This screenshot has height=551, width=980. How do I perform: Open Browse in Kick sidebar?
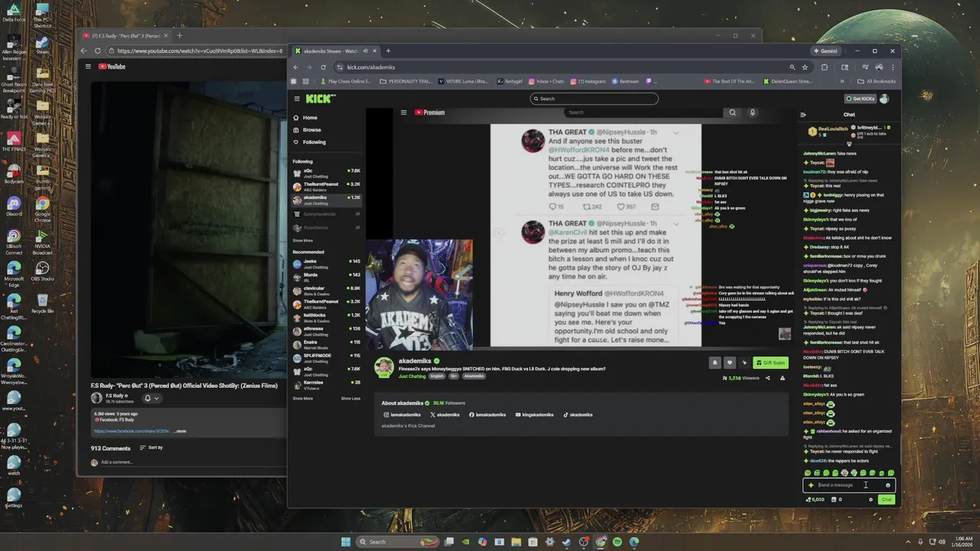point(312,130)
